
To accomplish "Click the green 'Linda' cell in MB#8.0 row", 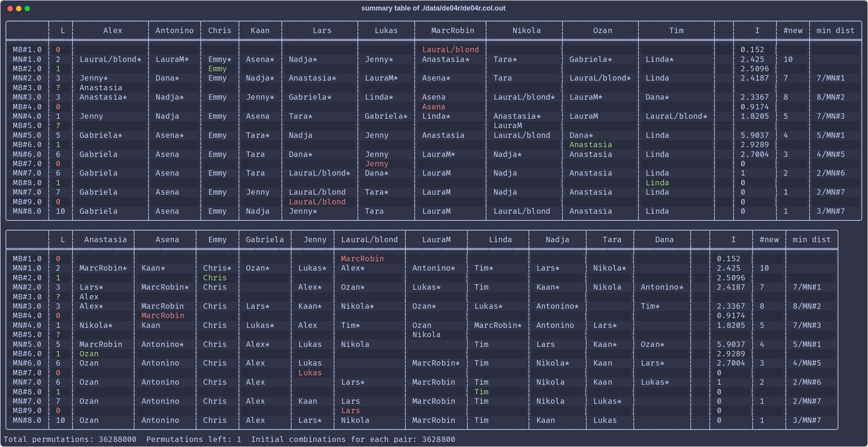I will tap(657, 183).
